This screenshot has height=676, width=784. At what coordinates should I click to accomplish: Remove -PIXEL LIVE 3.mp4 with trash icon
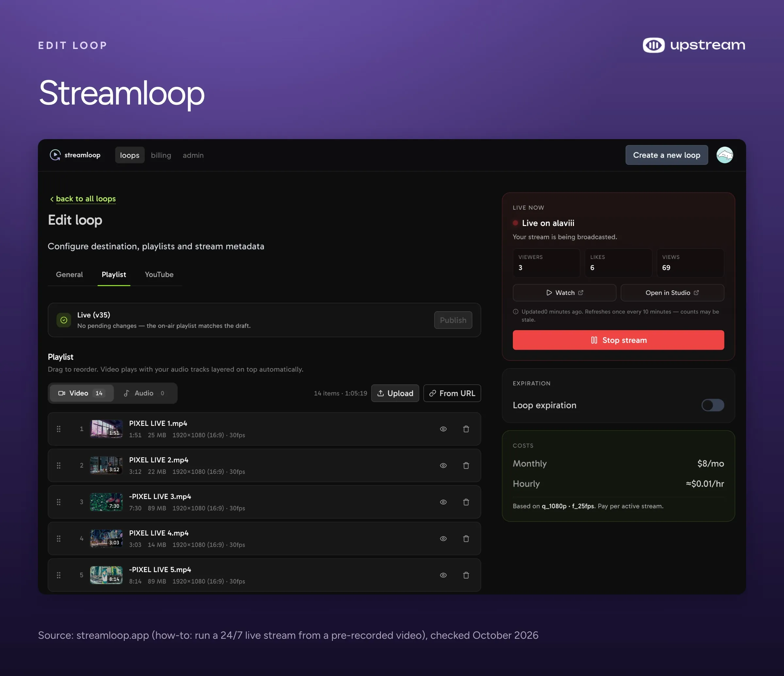point(466,502)
